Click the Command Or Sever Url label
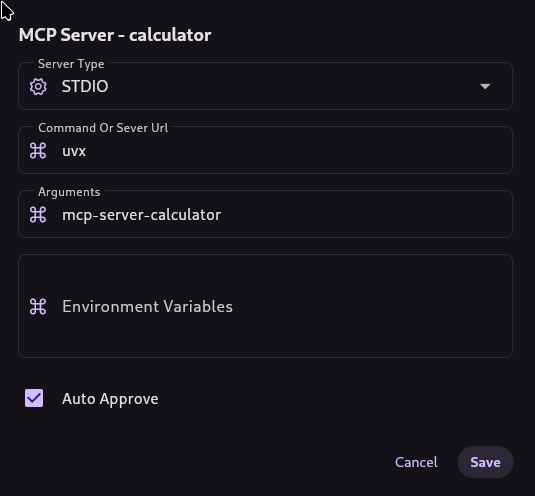Screen dimensions: 535x496 point(103,128)
